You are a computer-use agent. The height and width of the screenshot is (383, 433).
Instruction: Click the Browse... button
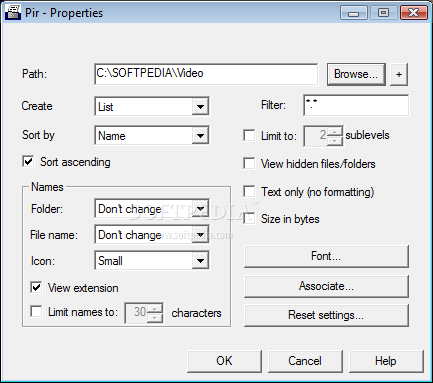[x=356, y=74]
